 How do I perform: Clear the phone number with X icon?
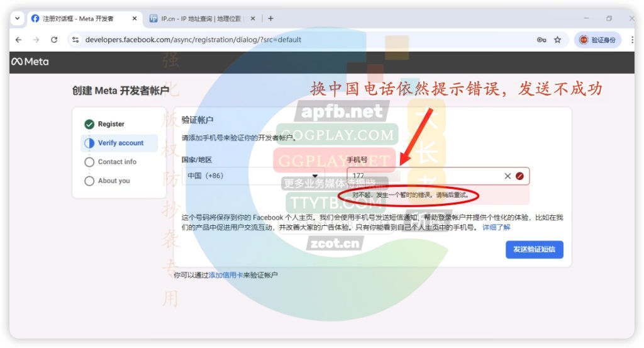[508, 176]
